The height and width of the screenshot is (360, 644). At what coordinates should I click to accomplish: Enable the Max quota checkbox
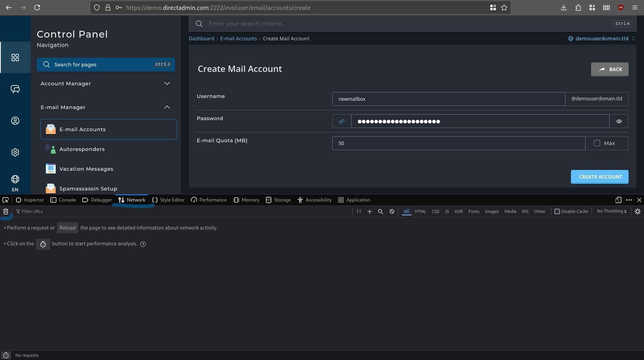coord(597,143)
